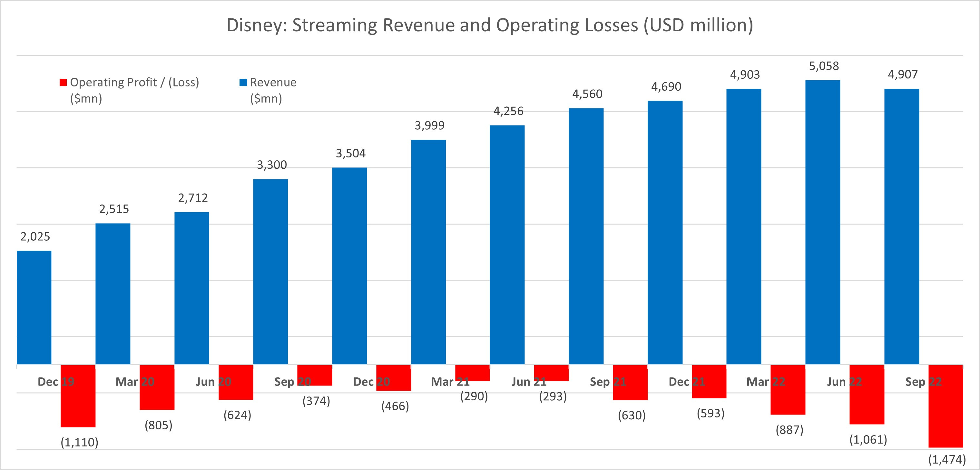The width and height of the screenshot is (980, 470).
Task: Select the Sep 20 revenue bar
Action: (270, 272)
